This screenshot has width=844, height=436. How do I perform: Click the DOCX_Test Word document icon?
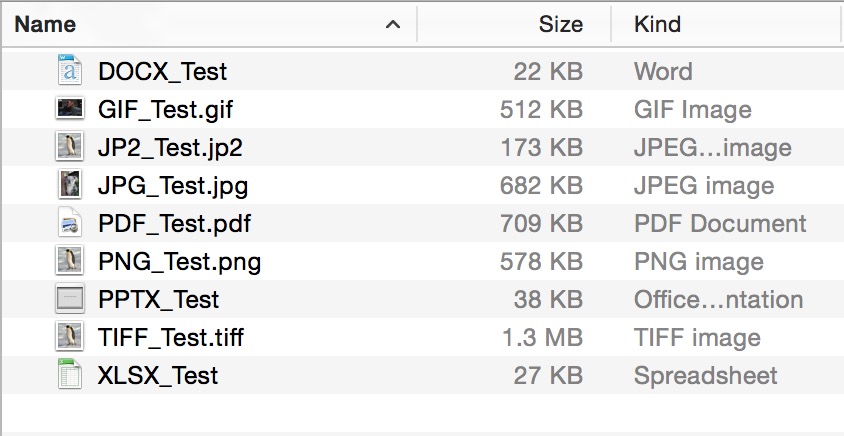tap(70, 70)
